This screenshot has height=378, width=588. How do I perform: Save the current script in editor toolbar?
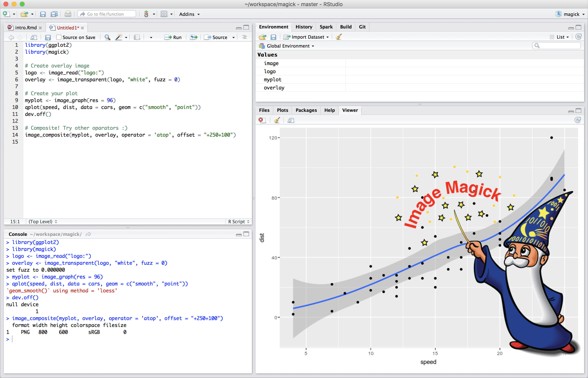click(x=48, y=37)
